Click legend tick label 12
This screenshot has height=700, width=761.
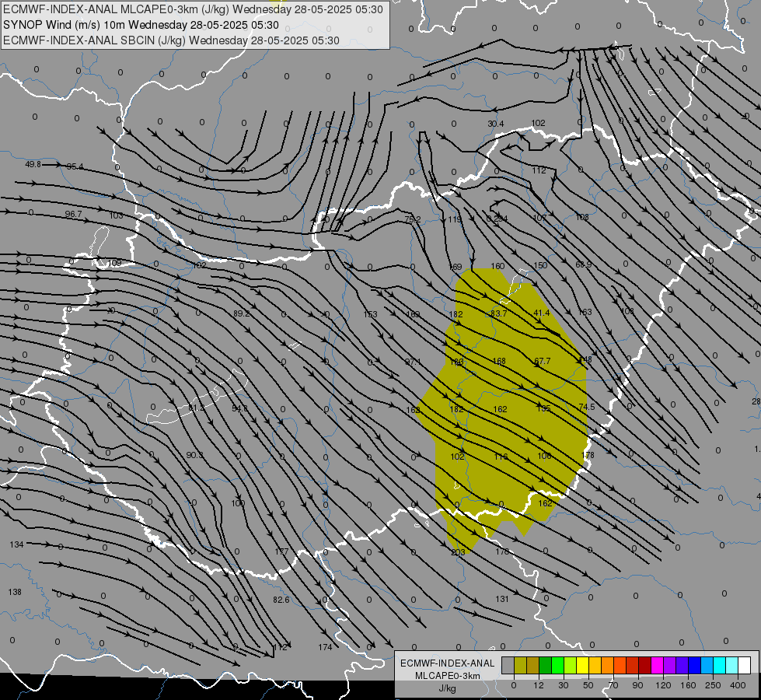(x=539, y=685)
